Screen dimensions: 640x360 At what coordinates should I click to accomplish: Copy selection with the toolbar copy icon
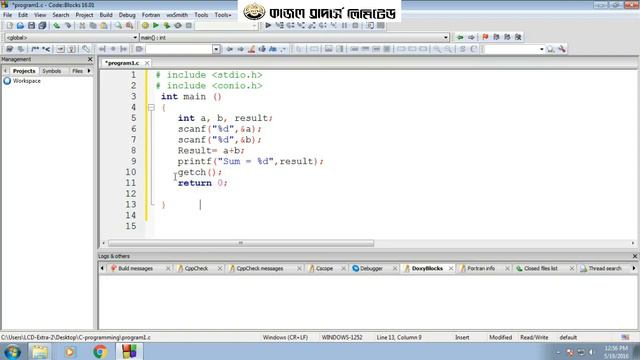pos(93,26)
